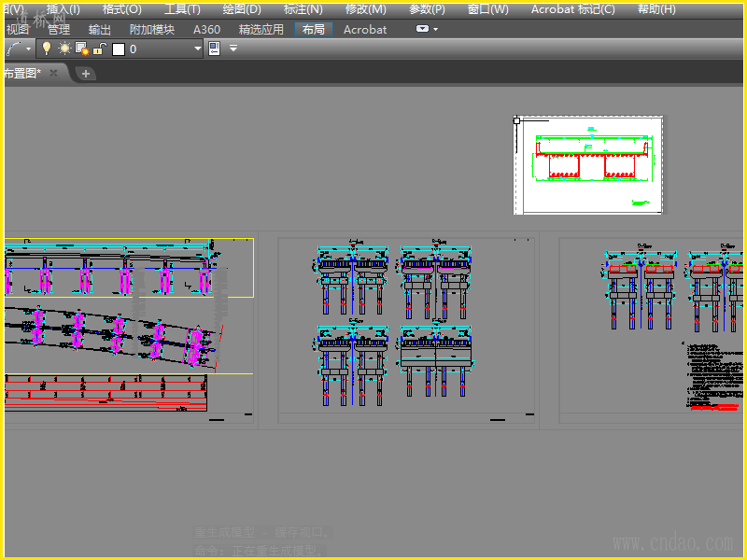Switch to the 布局 ribbon tab
Viewport: 747px width, 560px height.
tap(314, 29)
